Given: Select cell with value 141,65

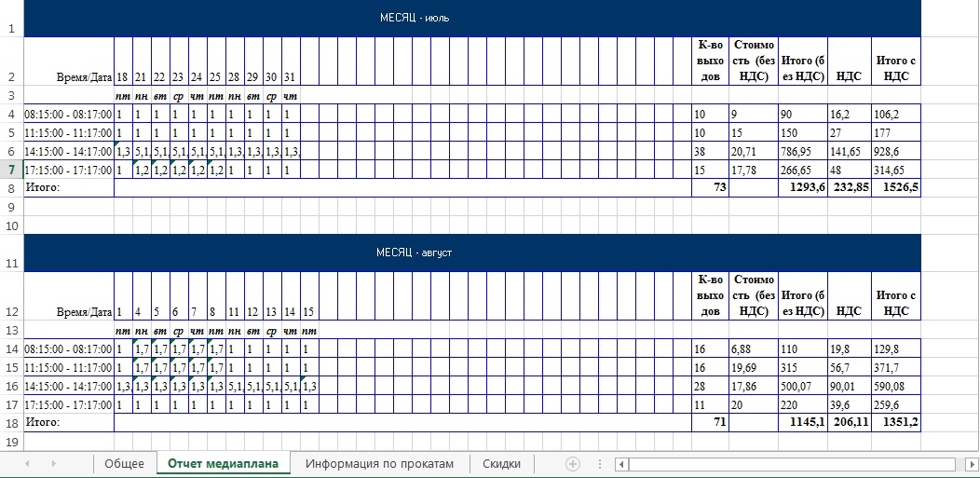Looking at the screenshot, I should (850, 151).
